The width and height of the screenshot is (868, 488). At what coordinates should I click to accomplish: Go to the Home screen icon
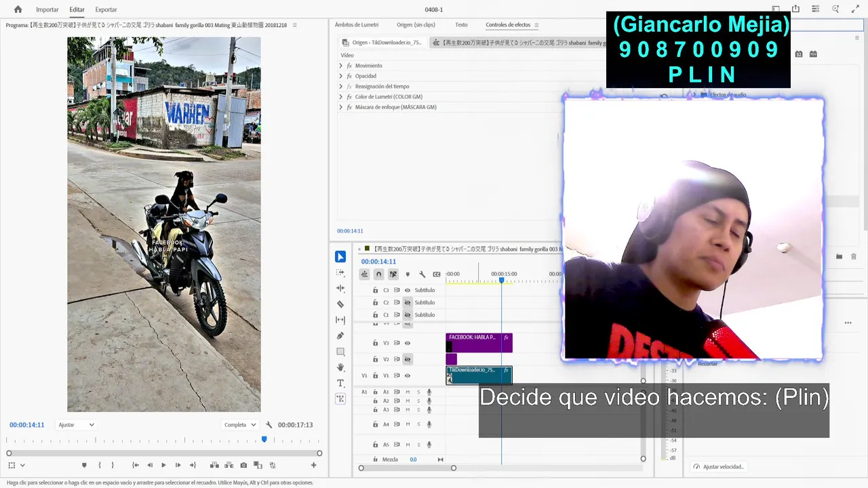(18, 9)
